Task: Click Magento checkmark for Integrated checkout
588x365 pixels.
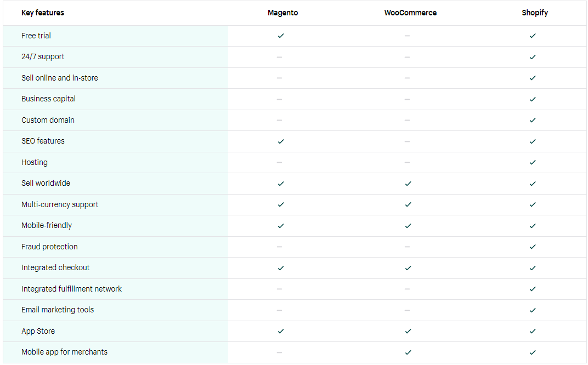Action: 280,268
